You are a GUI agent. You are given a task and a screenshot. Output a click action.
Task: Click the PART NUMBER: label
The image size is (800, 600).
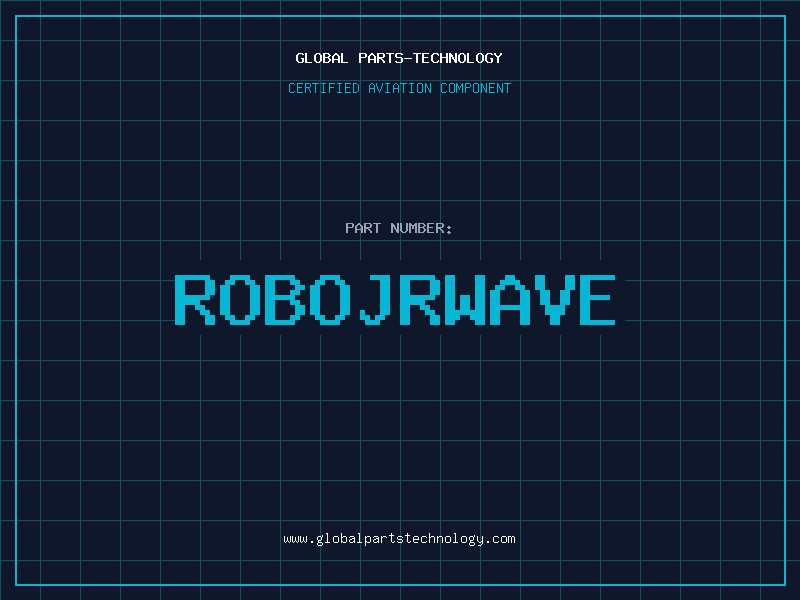399,228
